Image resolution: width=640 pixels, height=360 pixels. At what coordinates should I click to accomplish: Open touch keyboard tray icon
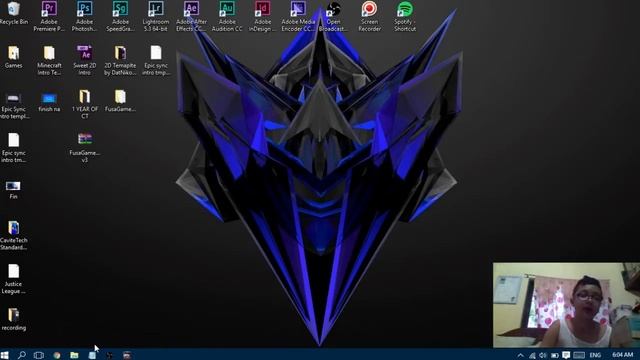click(x=579, y=355)
